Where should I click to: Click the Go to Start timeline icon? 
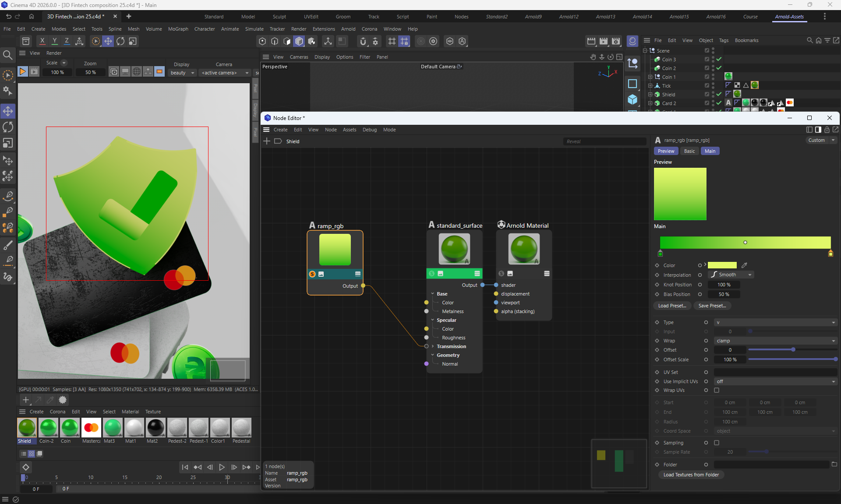pyautogui.click(x=185, y=467)
